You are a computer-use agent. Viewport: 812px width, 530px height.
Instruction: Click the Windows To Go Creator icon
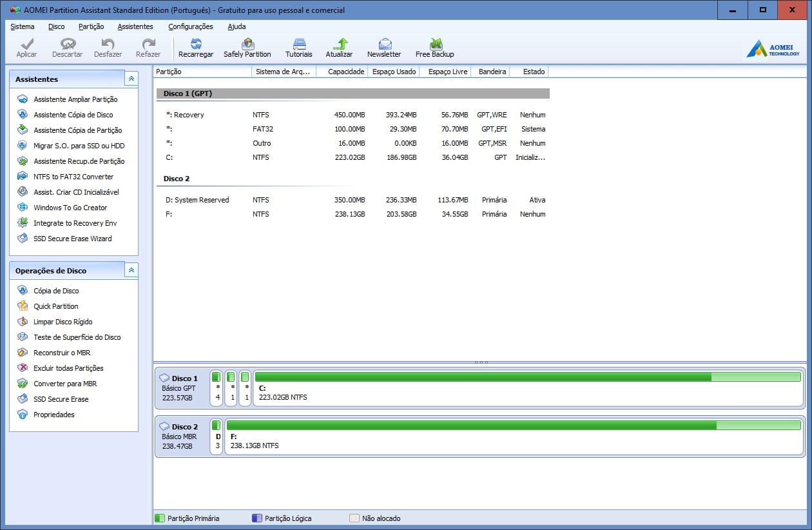(23, 208)
